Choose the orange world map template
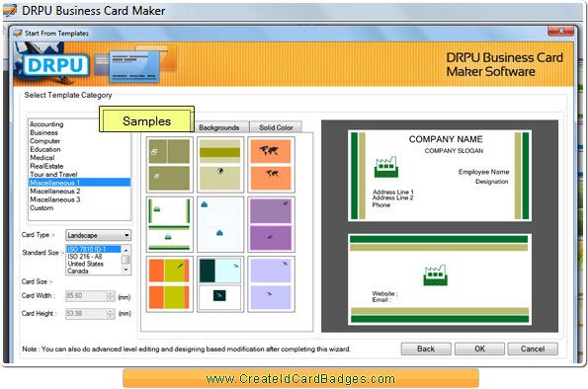Viewport: 588px width, 389px height. coord(271,165)
